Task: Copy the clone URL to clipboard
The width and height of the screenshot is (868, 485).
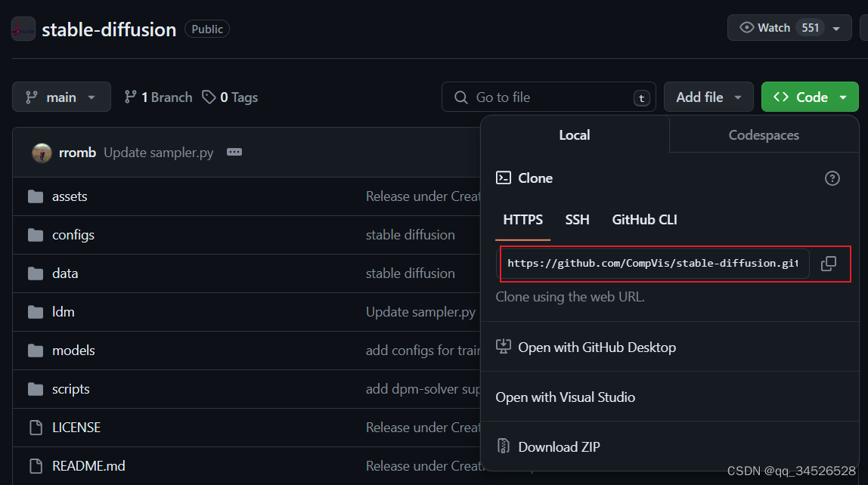Action: pos(829,263)
